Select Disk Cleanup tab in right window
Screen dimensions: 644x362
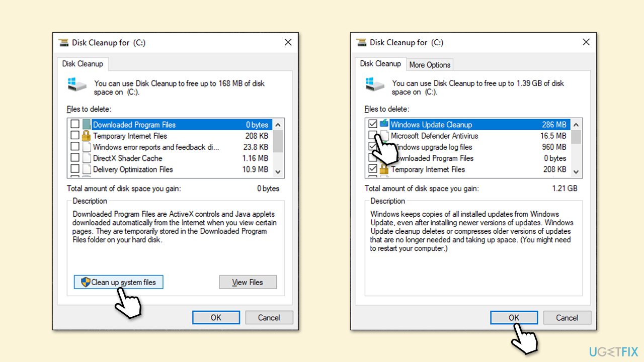click(380, 64)
